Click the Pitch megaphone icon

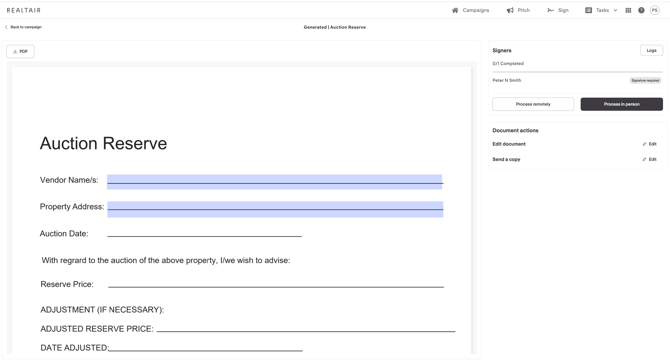click(510, 10)
